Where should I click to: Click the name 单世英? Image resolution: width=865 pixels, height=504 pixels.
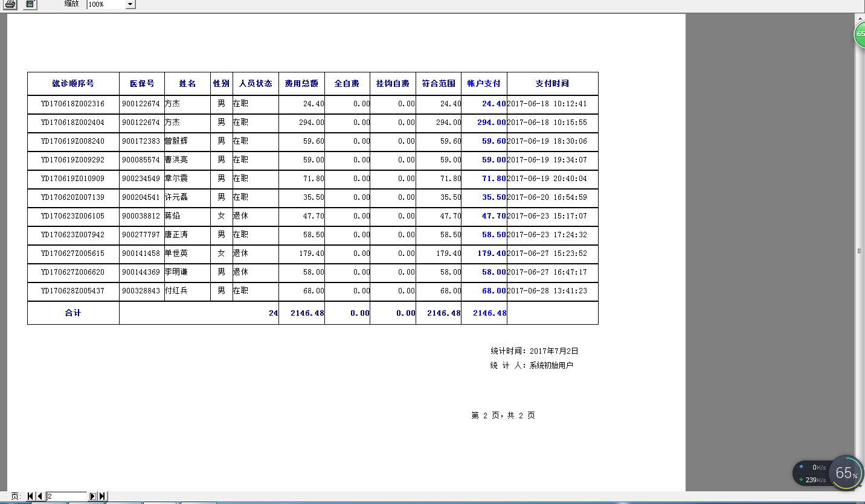coord(176,254)
